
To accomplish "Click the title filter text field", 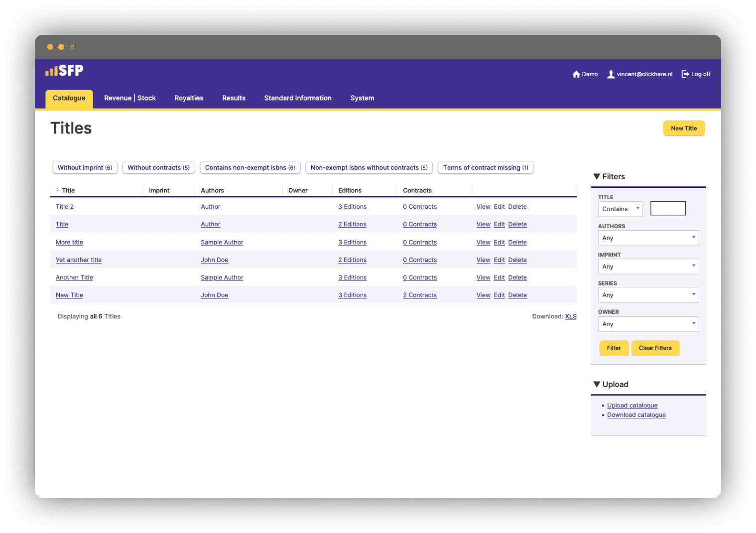I will pos(668,209).
